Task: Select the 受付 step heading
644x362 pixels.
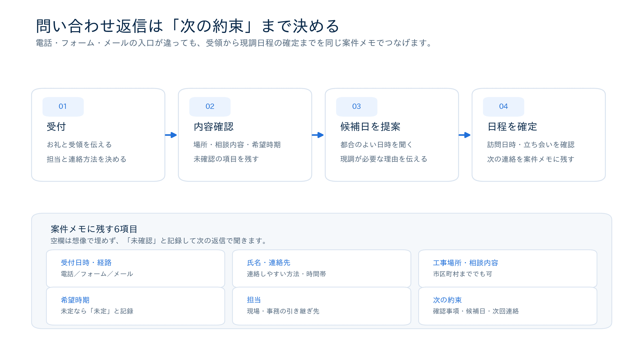Action: click(x=56, y=127)
